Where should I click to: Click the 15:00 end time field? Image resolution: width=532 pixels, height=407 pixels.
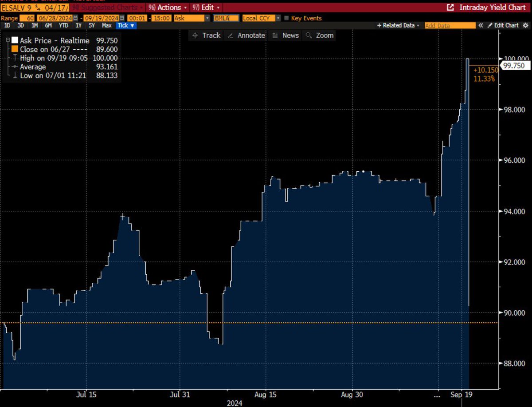(161, 18)
